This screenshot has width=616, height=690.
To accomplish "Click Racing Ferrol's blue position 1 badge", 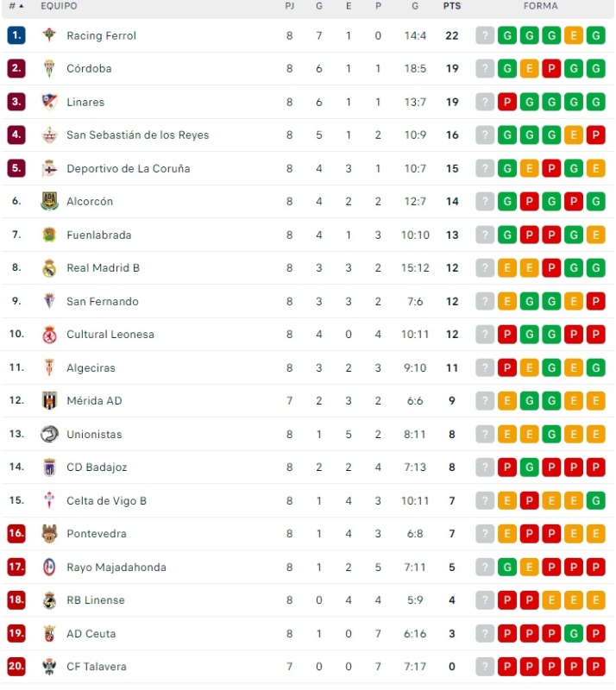I will coord(16,35).
